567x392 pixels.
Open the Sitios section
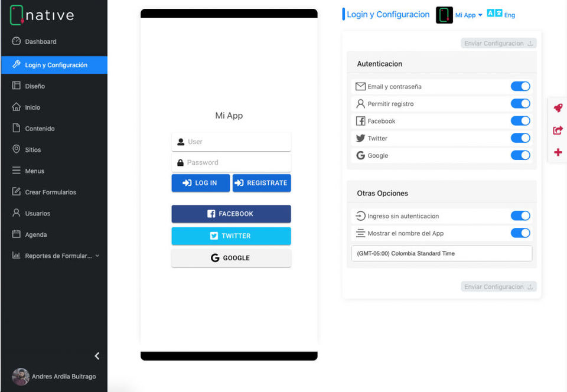54,149
